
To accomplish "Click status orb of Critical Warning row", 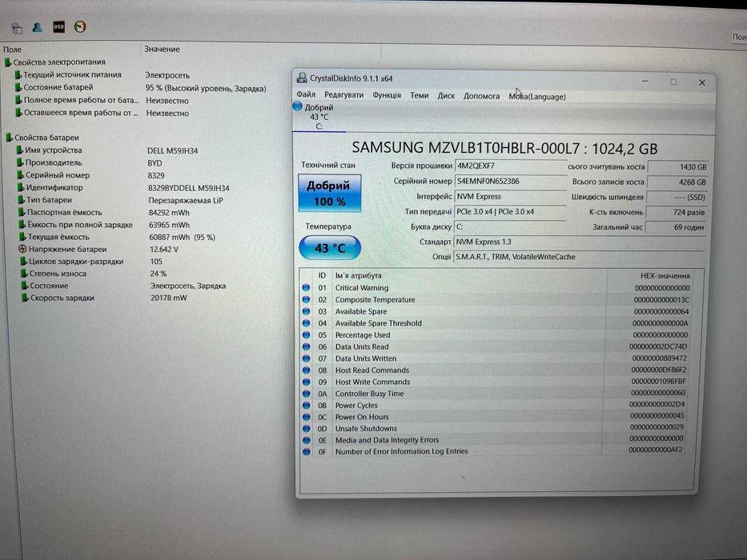I will (306, 288).
